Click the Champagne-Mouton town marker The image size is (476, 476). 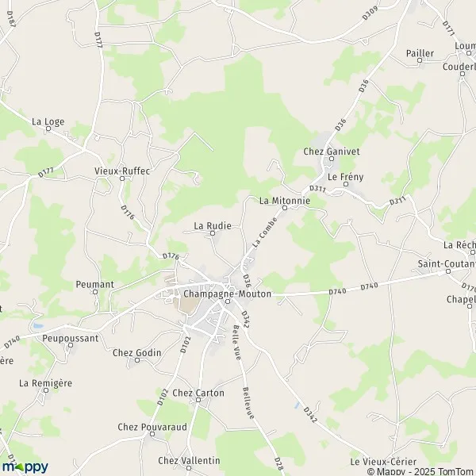click(228, 301)
